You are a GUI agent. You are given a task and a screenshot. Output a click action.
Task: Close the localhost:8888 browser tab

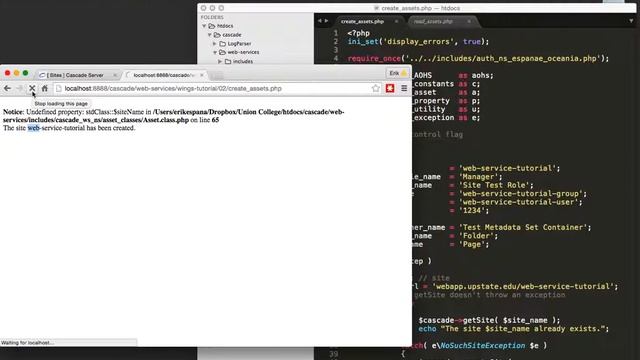[x=202, y=75]
